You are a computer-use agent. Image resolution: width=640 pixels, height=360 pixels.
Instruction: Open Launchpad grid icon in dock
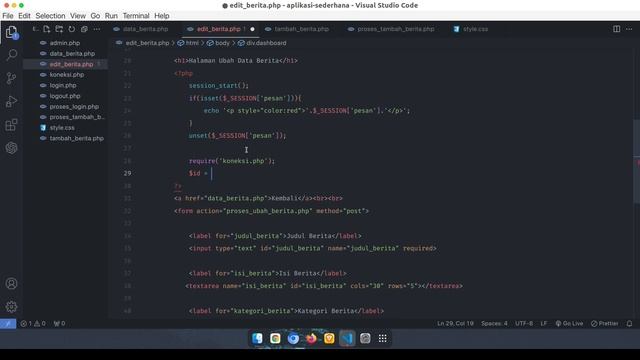pyautogui.click(x=382, y=338)
